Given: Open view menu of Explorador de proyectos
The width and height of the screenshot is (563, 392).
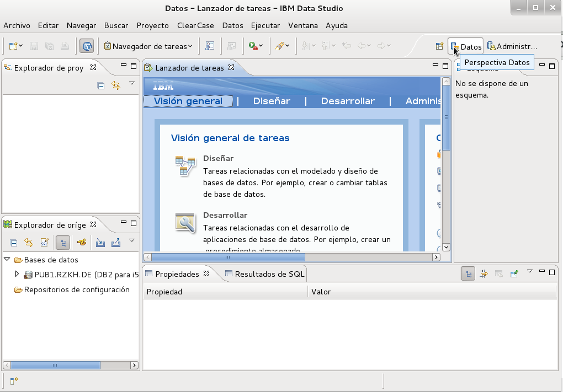Looking at the screenshot, I should (132, 83).
